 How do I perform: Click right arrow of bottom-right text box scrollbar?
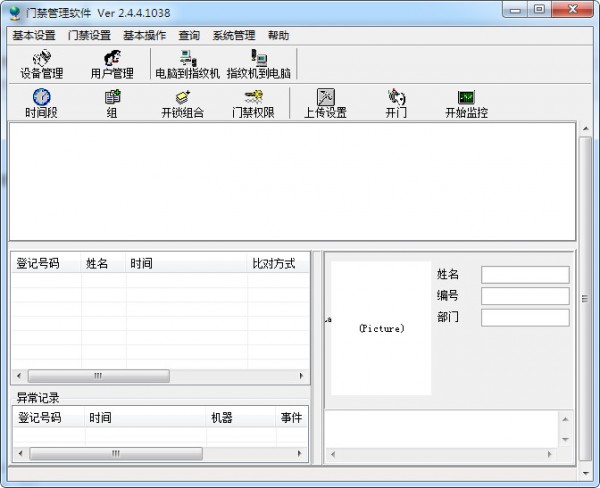(549, 455)
